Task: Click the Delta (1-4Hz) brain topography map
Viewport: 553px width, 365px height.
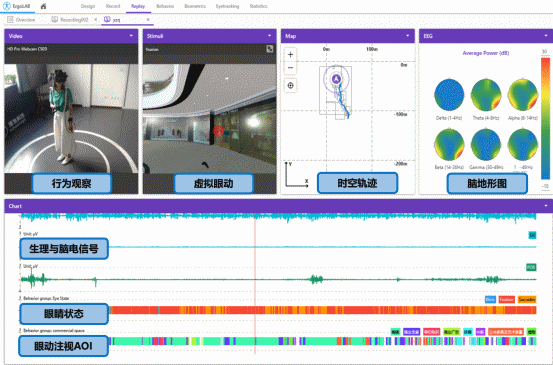Action: [449, 95]
